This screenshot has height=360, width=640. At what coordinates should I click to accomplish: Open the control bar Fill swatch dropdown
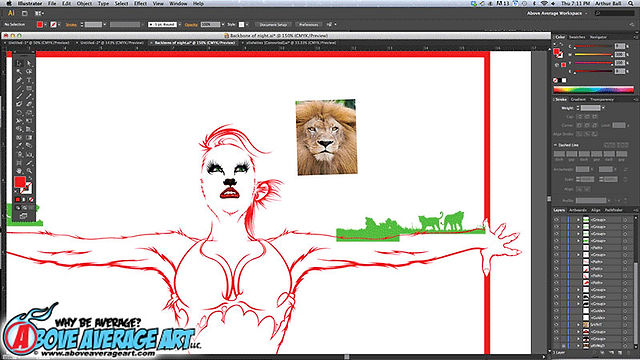click(45, 24)
